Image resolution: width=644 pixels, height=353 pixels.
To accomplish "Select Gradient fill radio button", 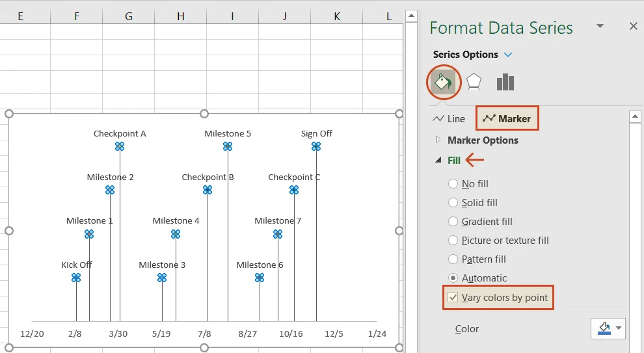I will [453, 222].
